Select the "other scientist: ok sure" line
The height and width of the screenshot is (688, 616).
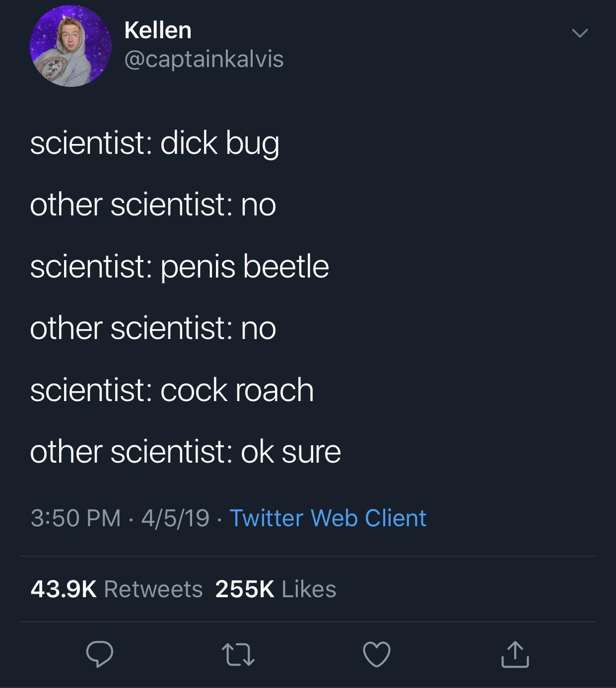click(x=185, y=452)
